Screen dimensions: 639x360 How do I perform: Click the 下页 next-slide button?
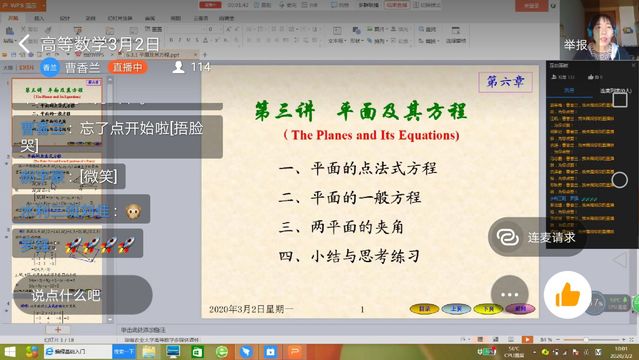[x=488, y=309]
